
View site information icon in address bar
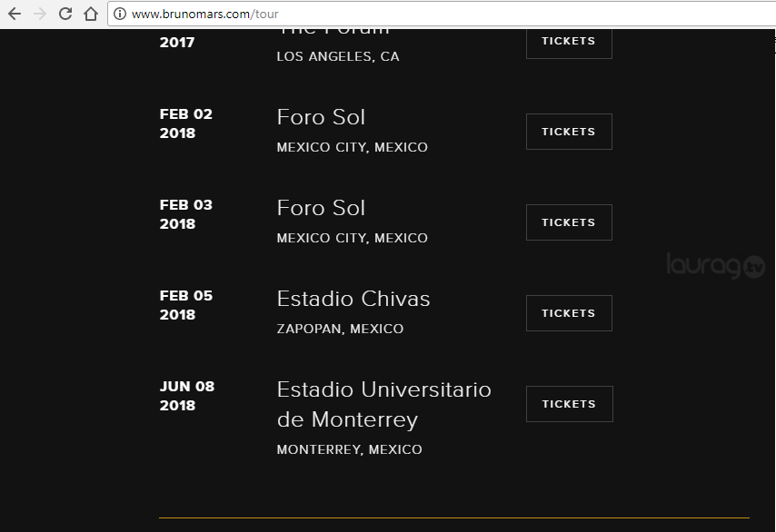120,14
